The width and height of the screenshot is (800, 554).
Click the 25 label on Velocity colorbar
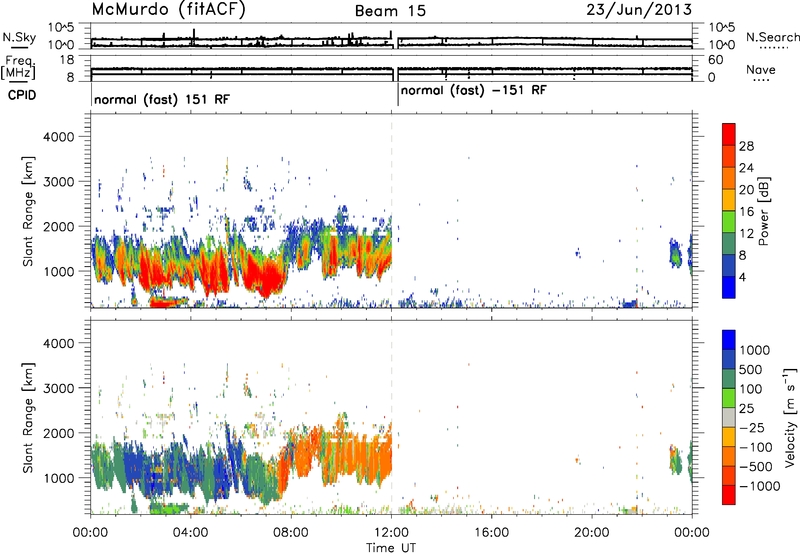click(x=746, y=408)
